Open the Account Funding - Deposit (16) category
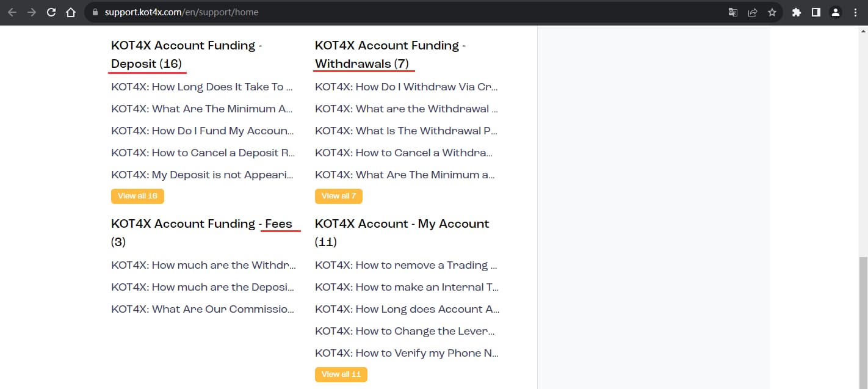868x389 pixels. click(187, 54)
